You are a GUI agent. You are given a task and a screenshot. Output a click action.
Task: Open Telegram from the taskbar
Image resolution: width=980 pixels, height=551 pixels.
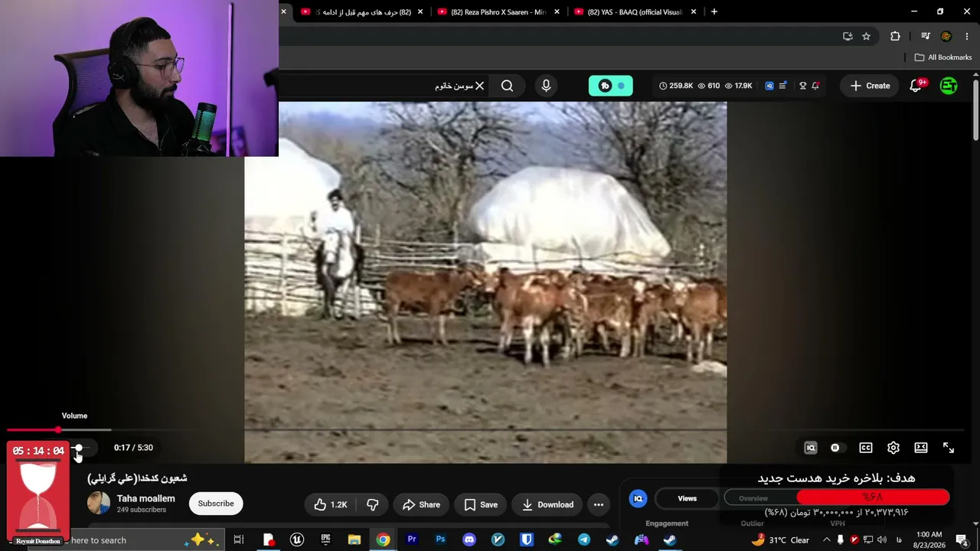[x=584, y=540]
